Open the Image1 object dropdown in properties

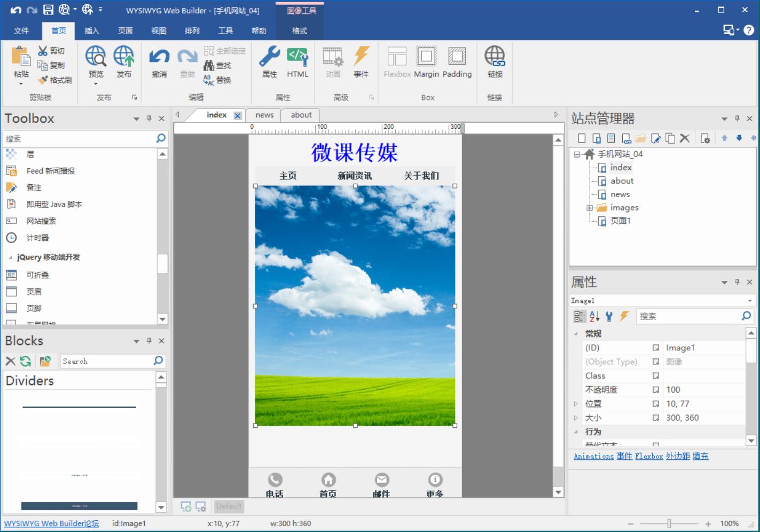(x=750, y=301)
